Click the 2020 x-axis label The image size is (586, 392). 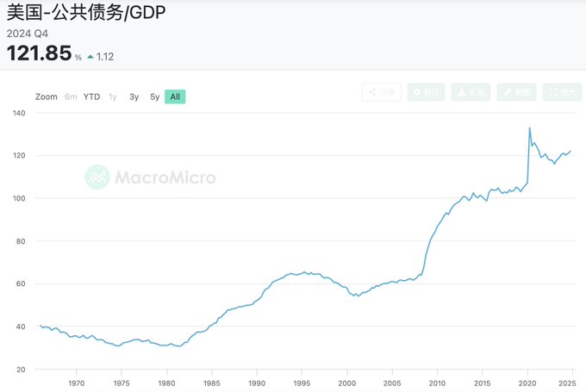(527, 383)
